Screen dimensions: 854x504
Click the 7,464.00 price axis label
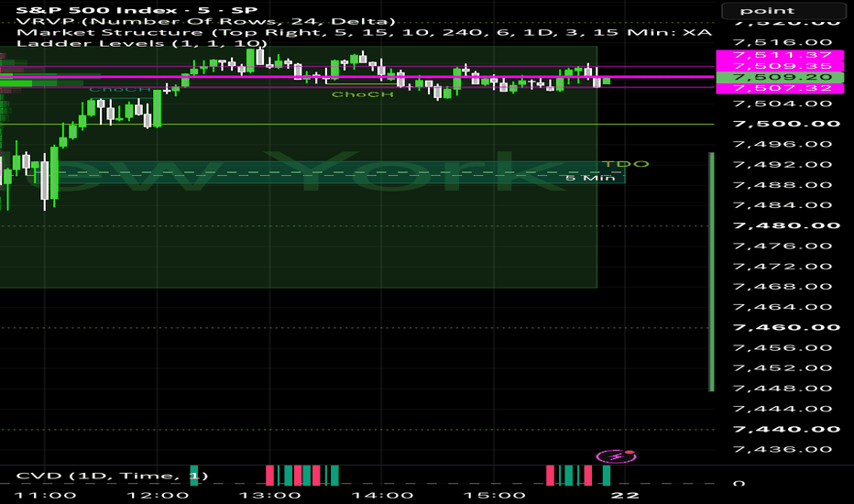tap(783, 307)
